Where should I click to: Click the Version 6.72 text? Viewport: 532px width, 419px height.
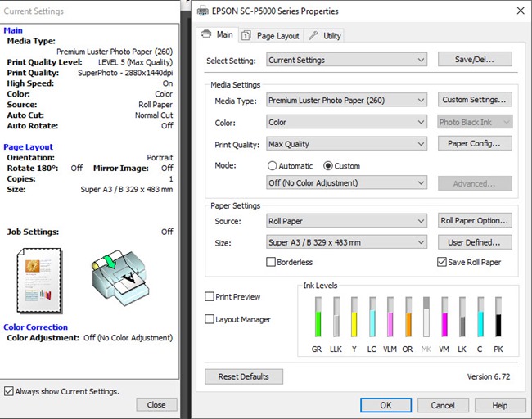[x=489, y=376]
